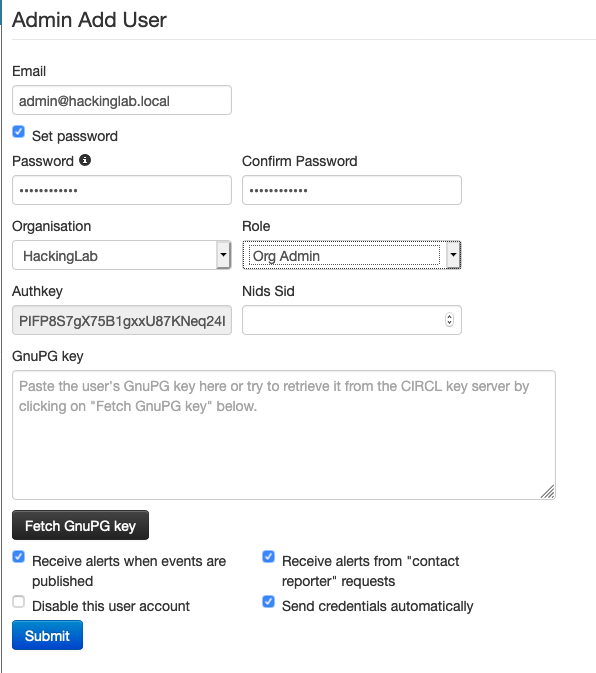The image size is (596, 673).
Task: Click inside the GnuPG key text area
Action: pyautogui.click(x=284, y=435)
